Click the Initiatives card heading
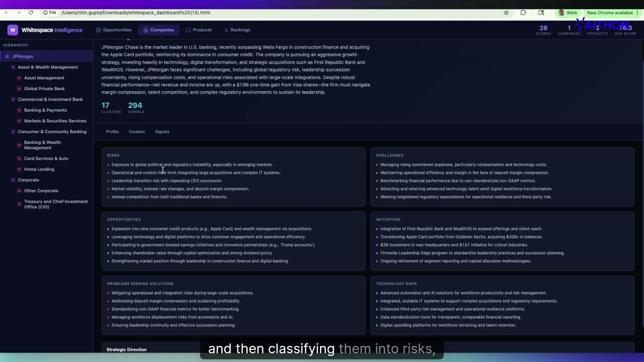Image resolution: width=644 pixels, height=362 pixels. point(388,220)
